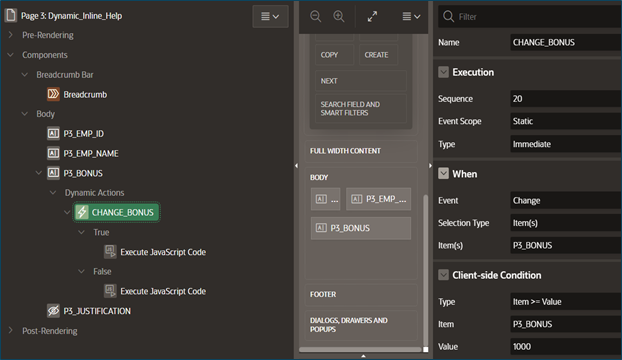622x360 pixels.
Task: Collapse the Client-side Condition section toggle
Action: [x=443, y=274]
